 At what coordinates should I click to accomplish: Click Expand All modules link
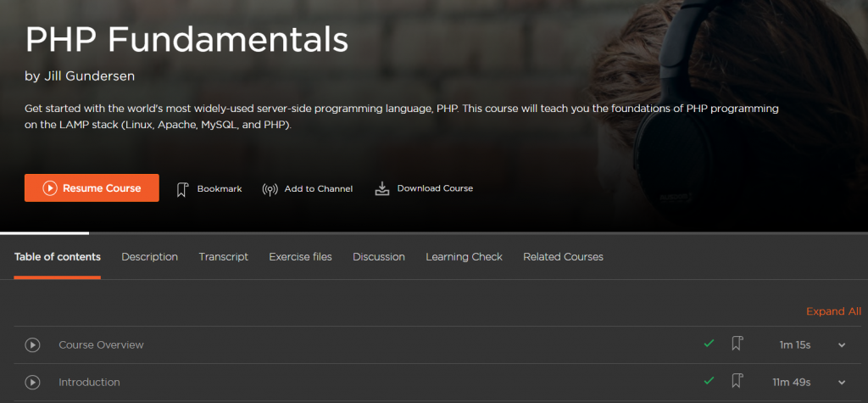(833, 311)
